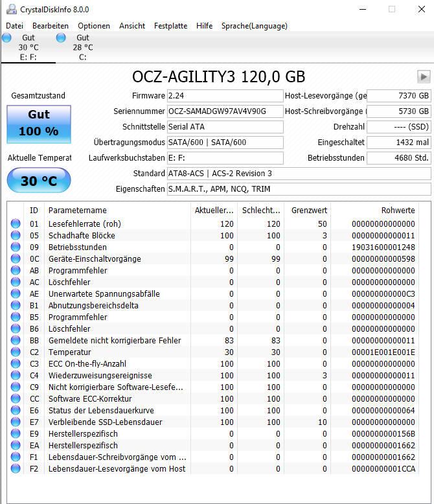
Task: Open the Optionen menu
Action: [x=94, y=26]
